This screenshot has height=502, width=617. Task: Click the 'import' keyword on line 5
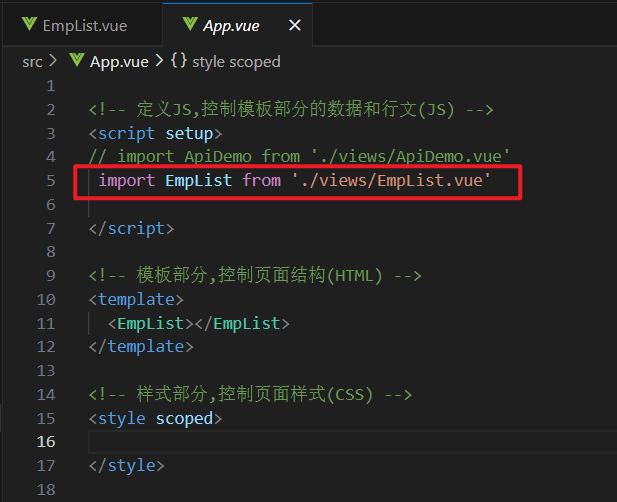[127, 181]
